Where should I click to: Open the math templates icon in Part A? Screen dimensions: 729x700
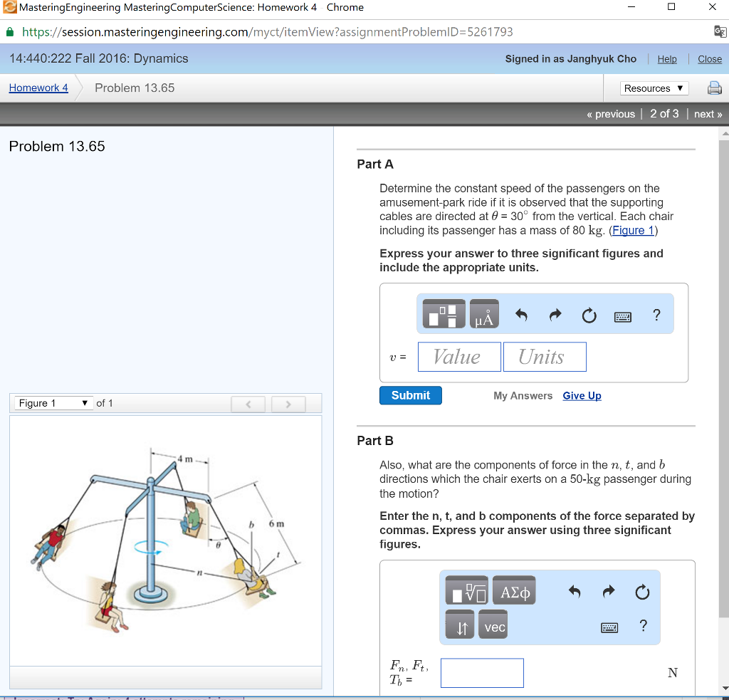click(x=443, y=313)
